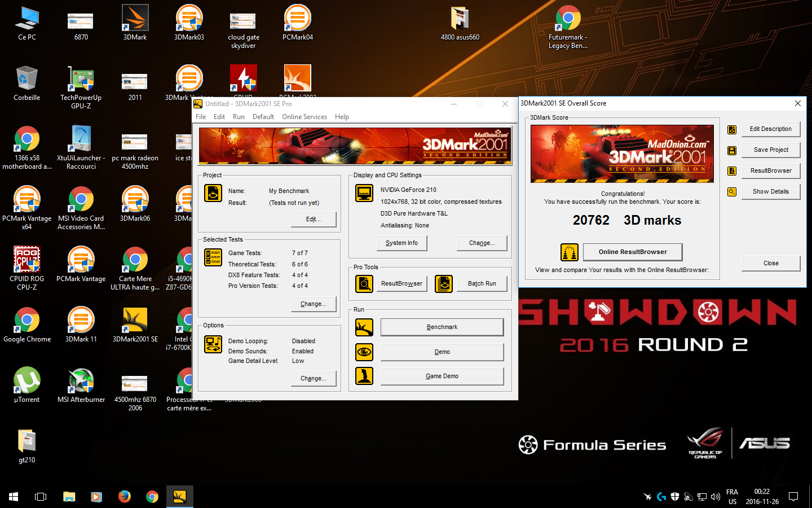The image size is (812, 508).
Task: Click the Online ResultBrowser globe icon
Action: 570,252
